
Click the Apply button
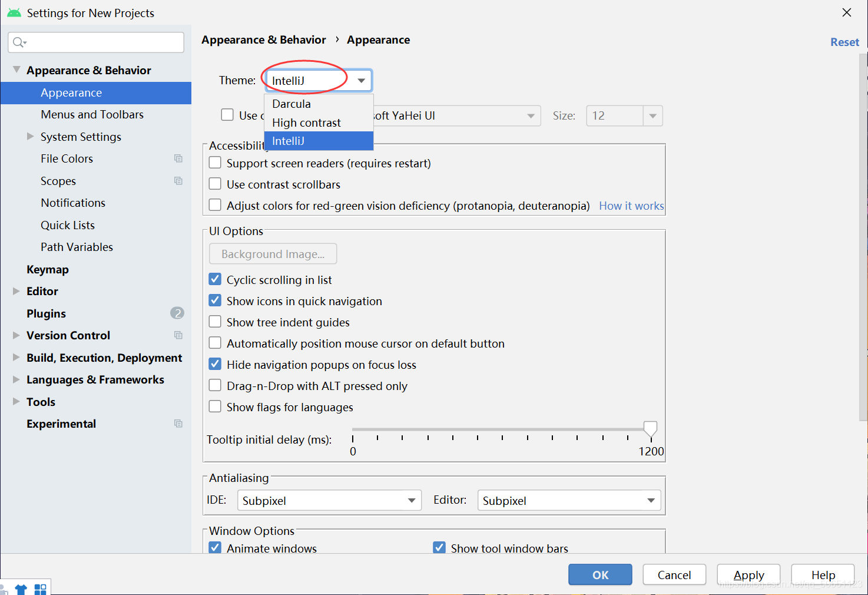[x=748, y=574]
